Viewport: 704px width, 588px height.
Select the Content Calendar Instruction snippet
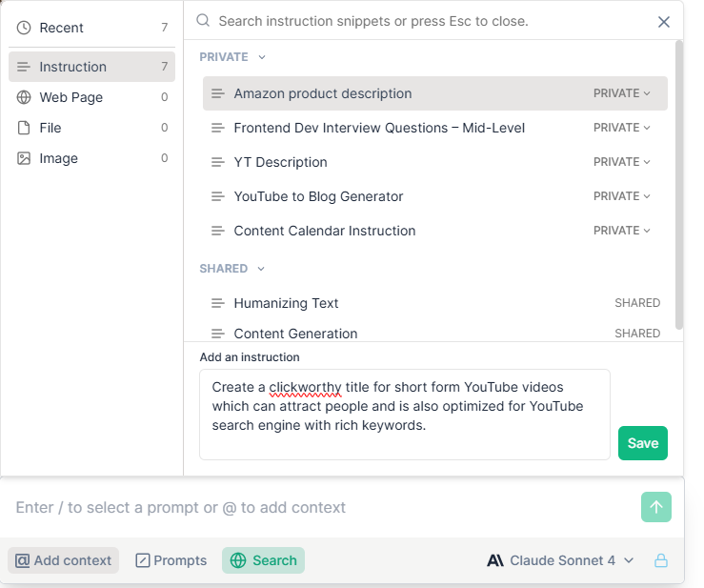click(x=434, y=231)
